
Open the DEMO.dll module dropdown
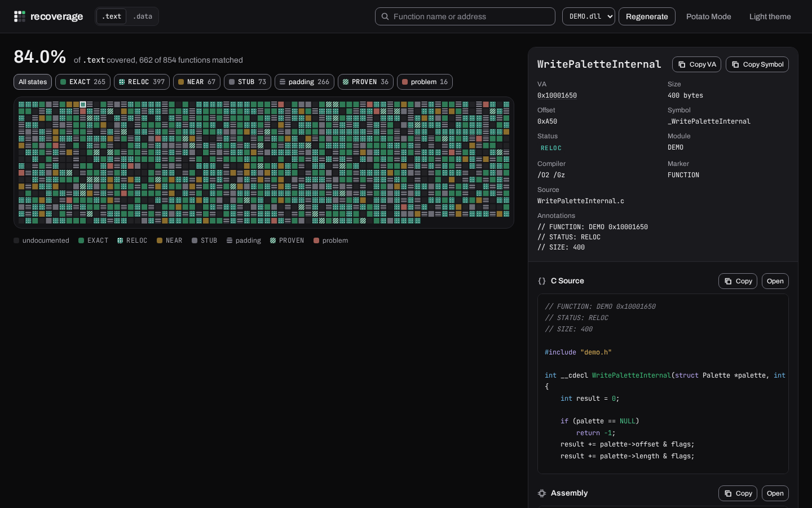click(x=589, y=16)
